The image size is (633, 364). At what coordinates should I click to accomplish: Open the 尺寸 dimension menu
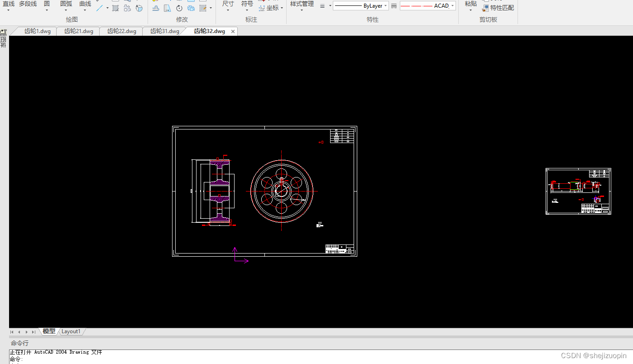(228, 5)
